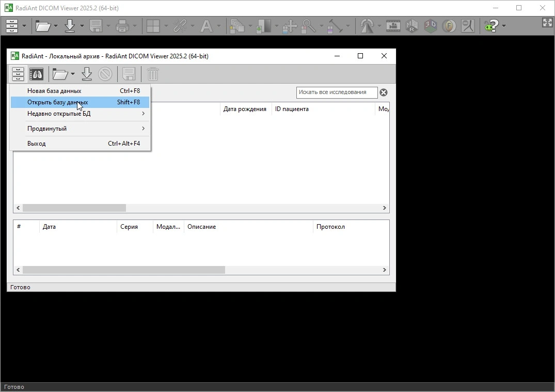Click the trash bin delete icon in archive toolbar
Image resolution: width=555 pixels, height=392 pixels.
pos(152,74)
